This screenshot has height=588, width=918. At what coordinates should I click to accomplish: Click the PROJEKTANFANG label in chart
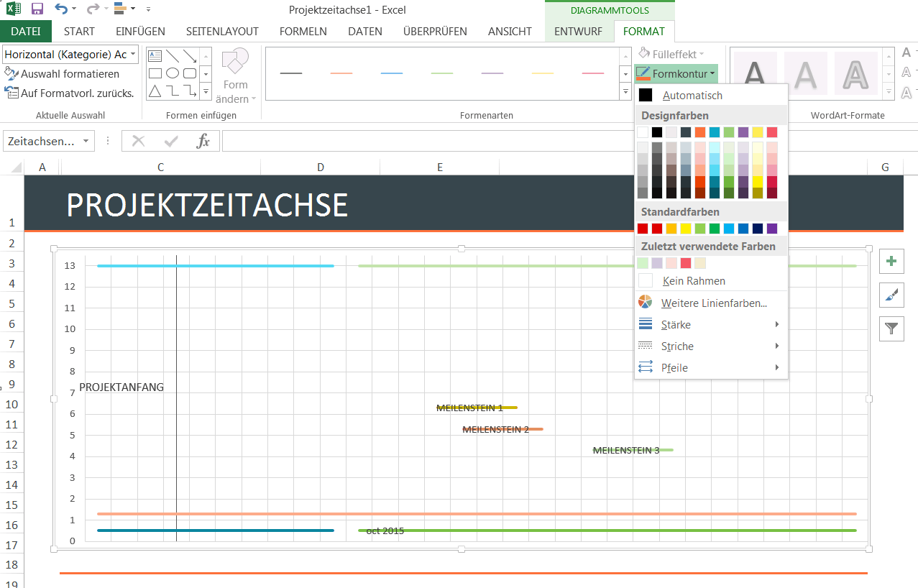[121, 387]
